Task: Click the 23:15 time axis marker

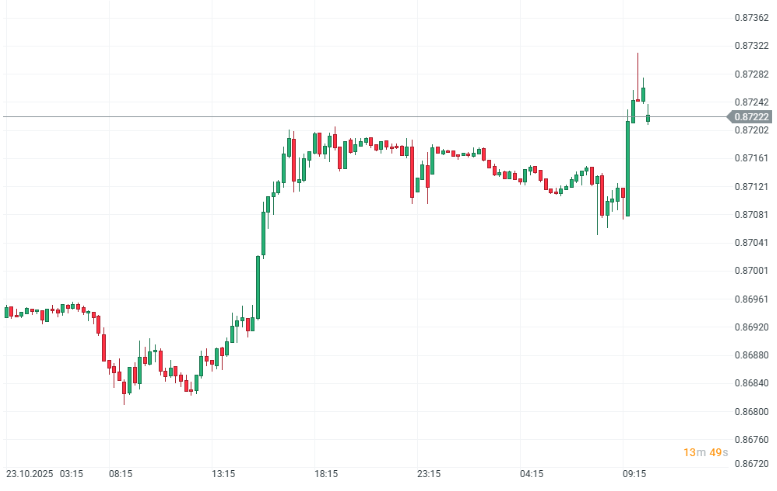Action: 429,473
